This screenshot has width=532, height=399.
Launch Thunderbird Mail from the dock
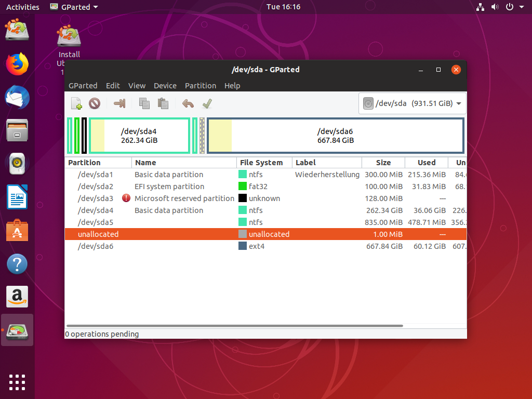pos(17,97)
